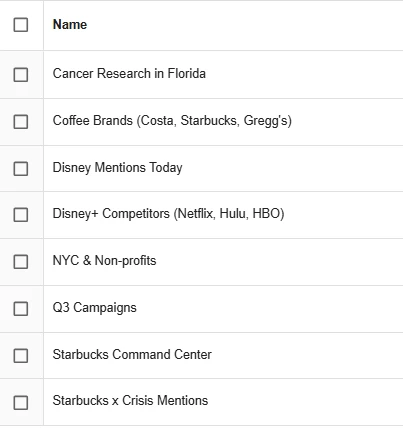Image resolution: width=403 pixels, height=433 pixels.
Task: Select checkbox for Coffee Brands row
Action: tap(21, 122)
